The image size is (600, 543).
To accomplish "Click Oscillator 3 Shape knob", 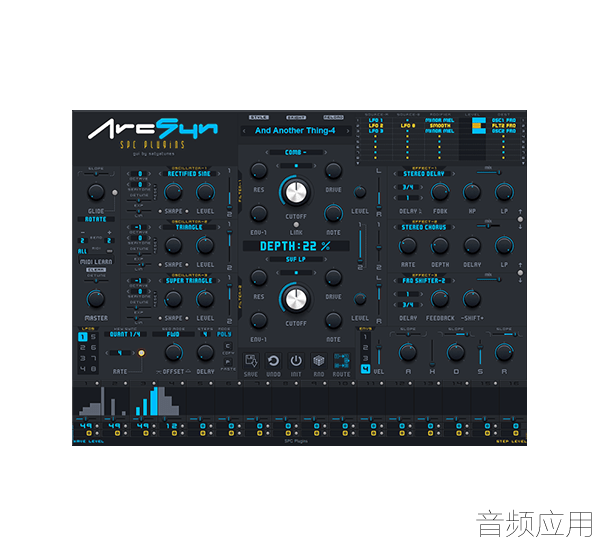I will (x=173, y=299).
